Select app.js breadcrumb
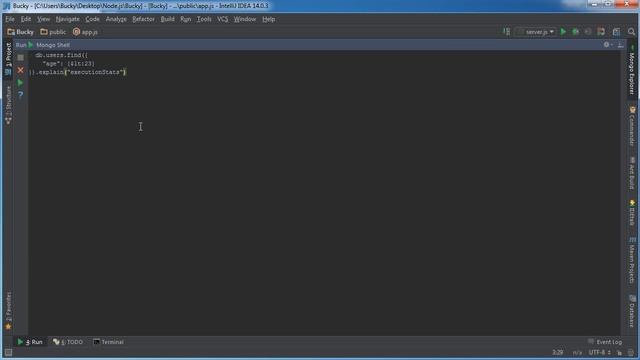 tap(85, 32)
